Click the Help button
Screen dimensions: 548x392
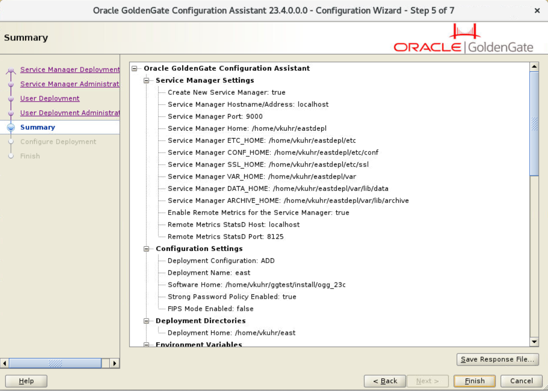click(26, 381)
